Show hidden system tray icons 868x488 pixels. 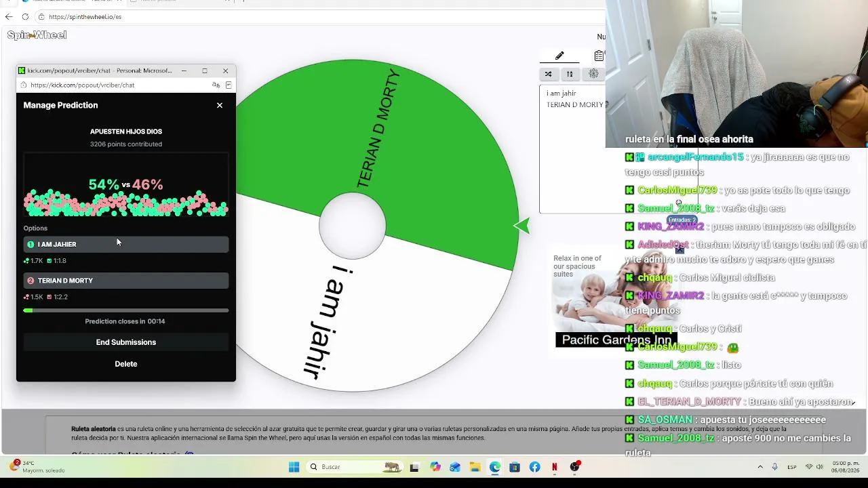[x=760, y=467]
